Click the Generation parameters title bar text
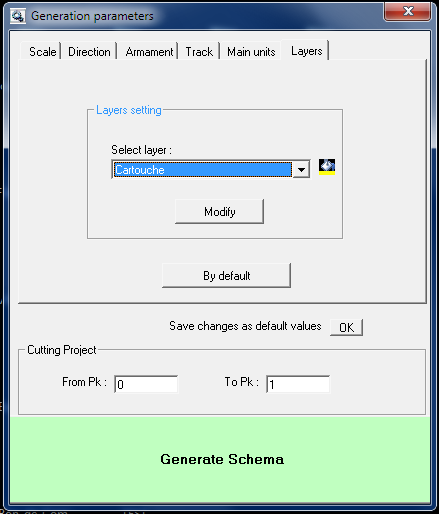Image resolution: width=439 pixels, height=514 pixels. coord(92,16)
